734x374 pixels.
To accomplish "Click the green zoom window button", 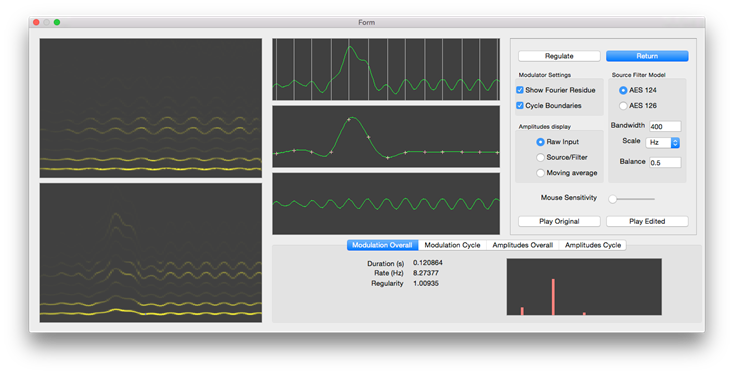I will (x=57, y=22).
